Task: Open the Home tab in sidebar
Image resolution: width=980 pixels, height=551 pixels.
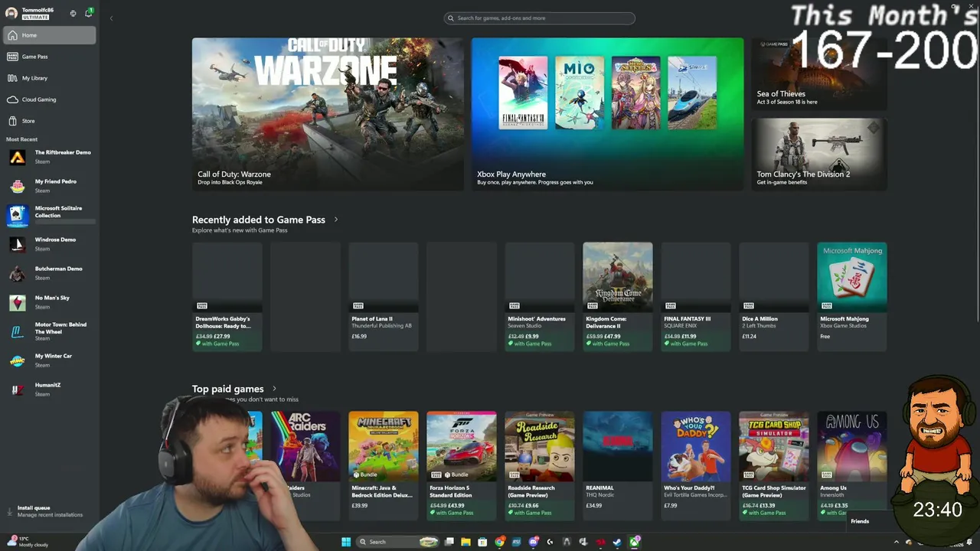Action: [50, 35]
